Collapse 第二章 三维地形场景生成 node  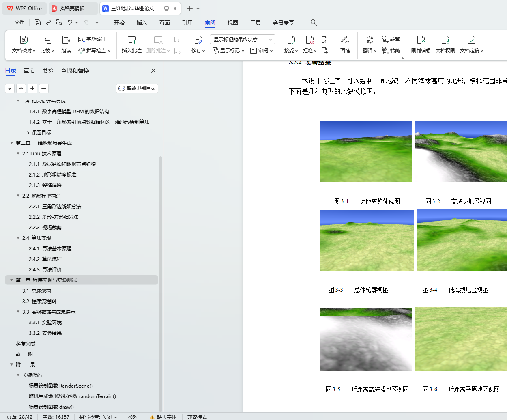click(x=11, y=143)
